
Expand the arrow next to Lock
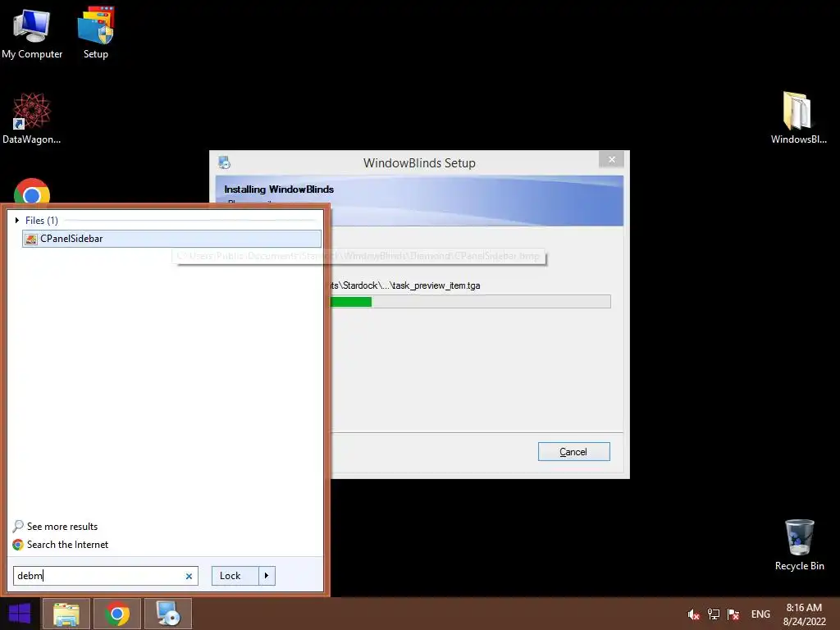267,576
